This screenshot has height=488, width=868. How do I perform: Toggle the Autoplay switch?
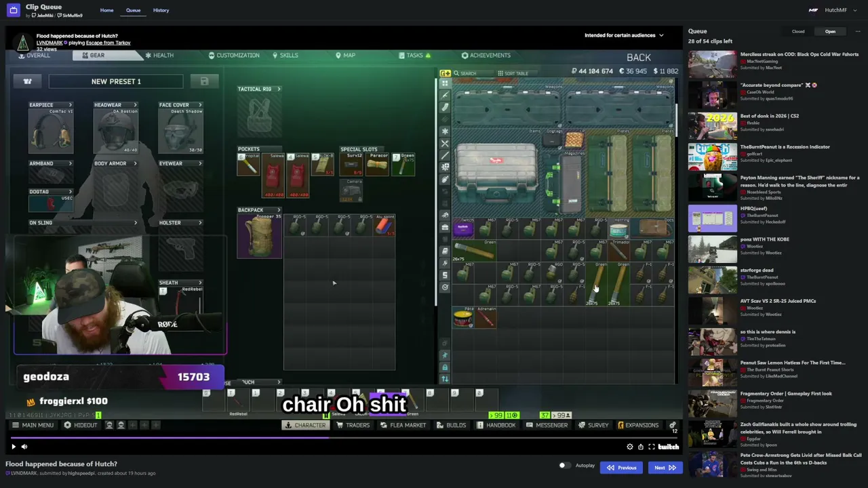click(564, 466)
